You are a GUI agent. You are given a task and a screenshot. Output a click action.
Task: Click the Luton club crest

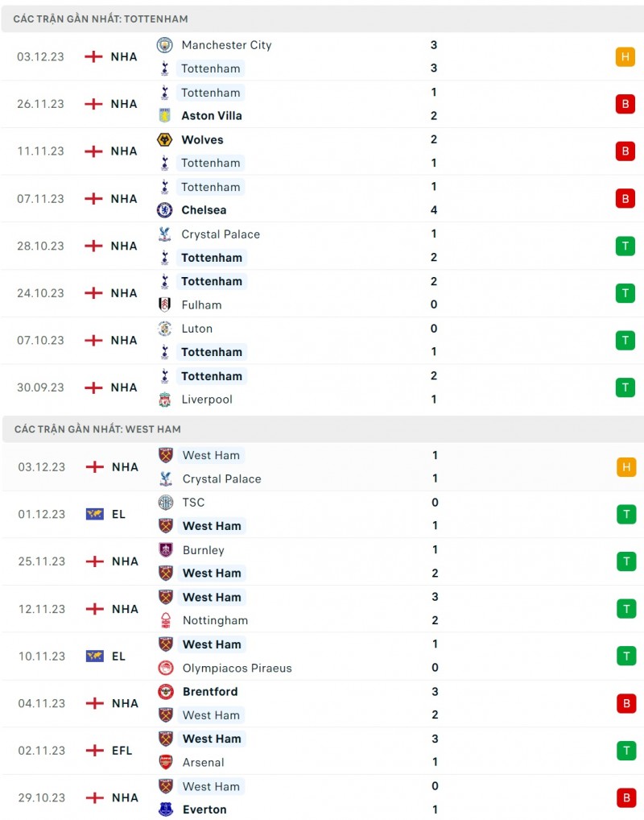164,329
